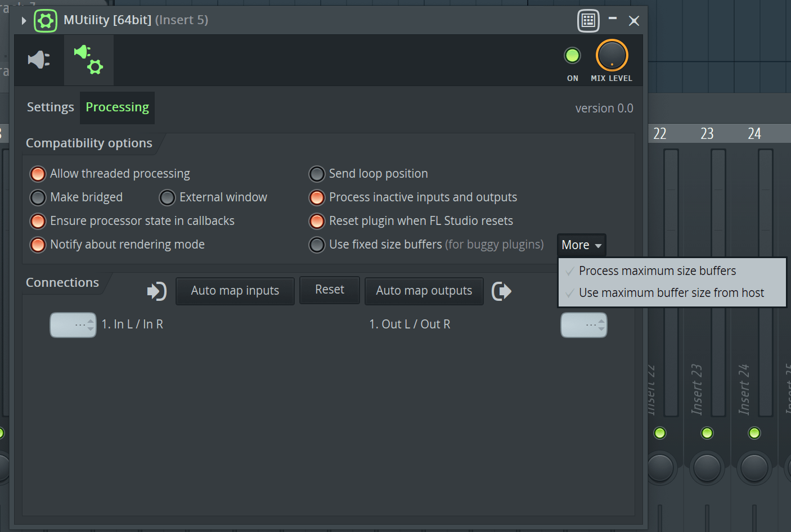
Task: Click the output connection arrow icon
Action: pos(501,291)
